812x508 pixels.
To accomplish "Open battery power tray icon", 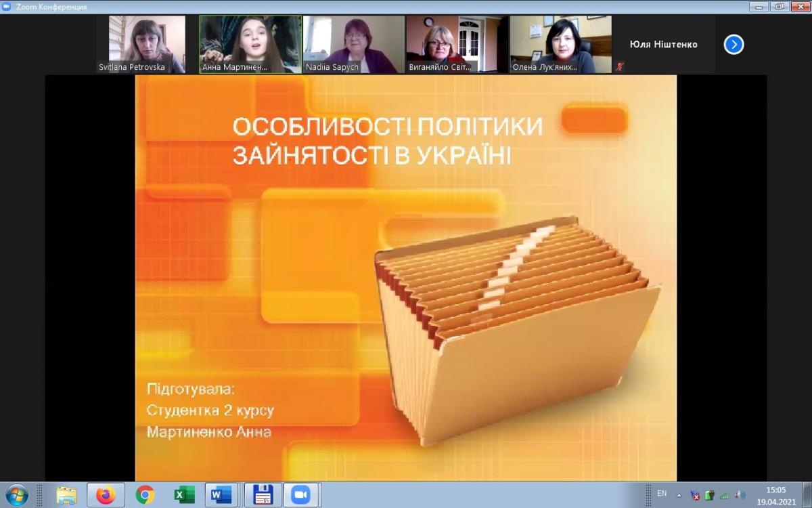I will tap(710, 495).
